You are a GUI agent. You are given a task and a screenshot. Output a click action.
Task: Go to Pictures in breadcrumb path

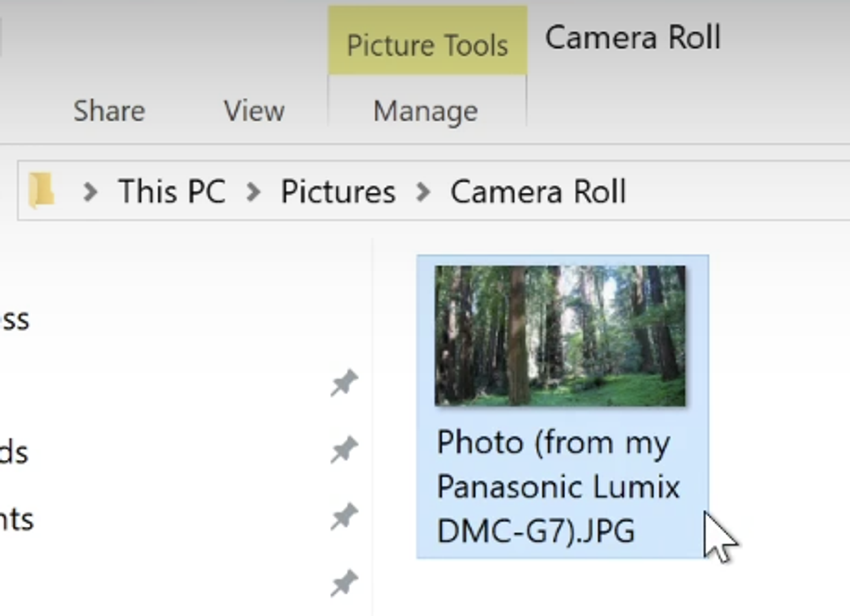point(338,191)
